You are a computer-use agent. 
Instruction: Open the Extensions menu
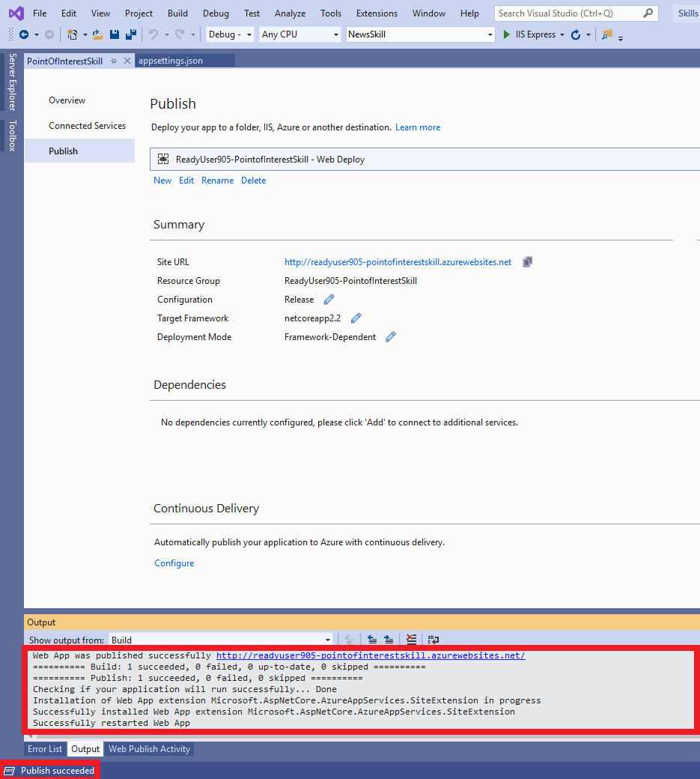(377, 13)
